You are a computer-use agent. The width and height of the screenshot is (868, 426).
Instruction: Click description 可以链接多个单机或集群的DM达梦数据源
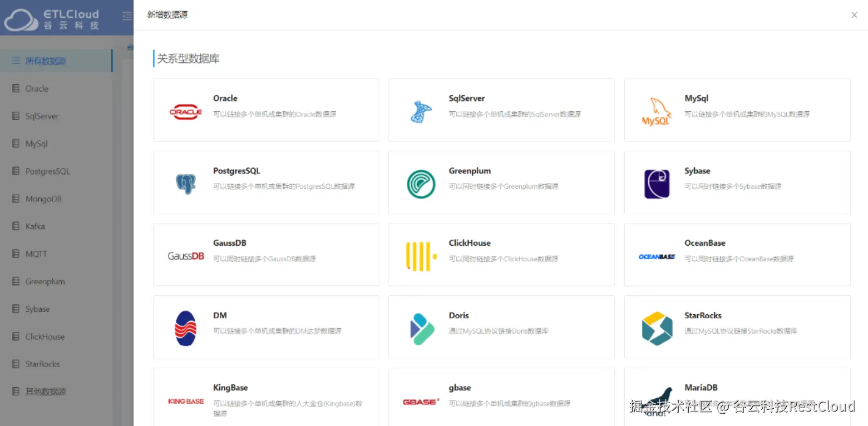(x=278, y=331)
